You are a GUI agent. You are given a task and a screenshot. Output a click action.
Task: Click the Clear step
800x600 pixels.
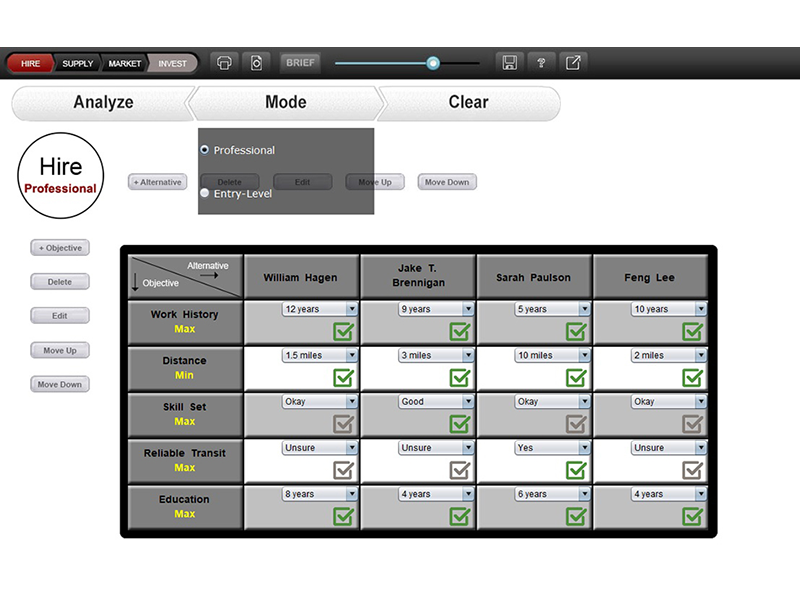pyautogui.click(x=468, y=103)
